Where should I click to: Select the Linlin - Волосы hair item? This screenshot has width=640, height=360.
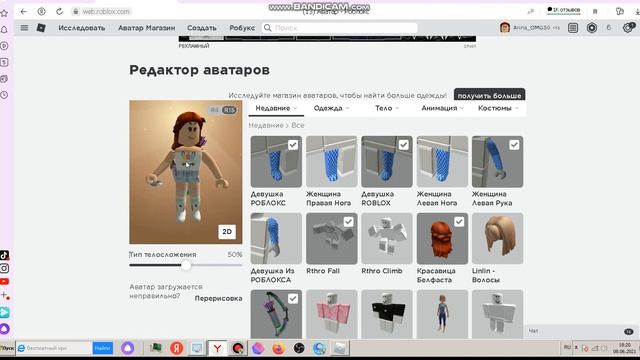click(x=497, y=238)
